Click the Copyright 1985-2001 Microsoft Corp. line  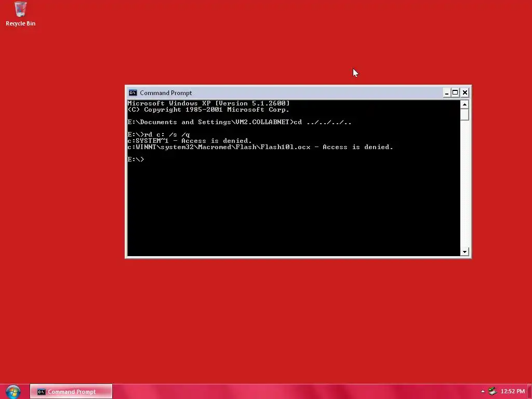tap(208, 110)
